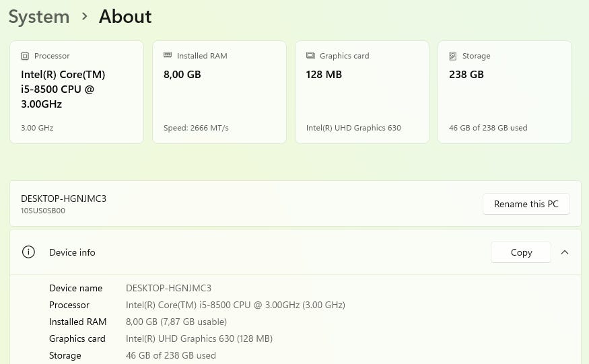Click the breadcrumb chevron separator

[85, 17]
